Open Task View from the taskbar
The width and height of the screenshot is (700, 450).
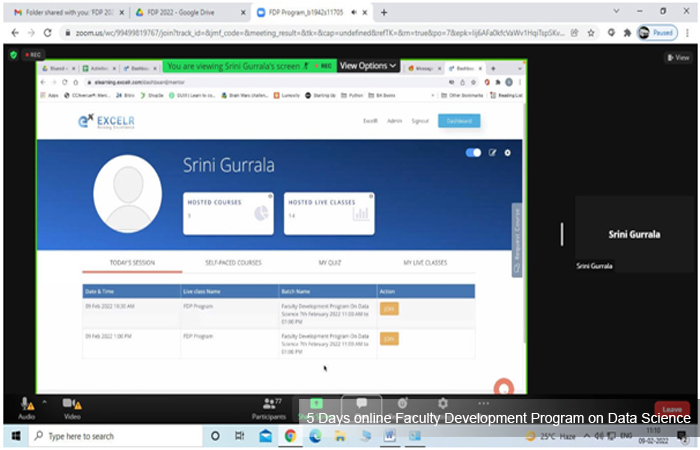tap(240, 436)
